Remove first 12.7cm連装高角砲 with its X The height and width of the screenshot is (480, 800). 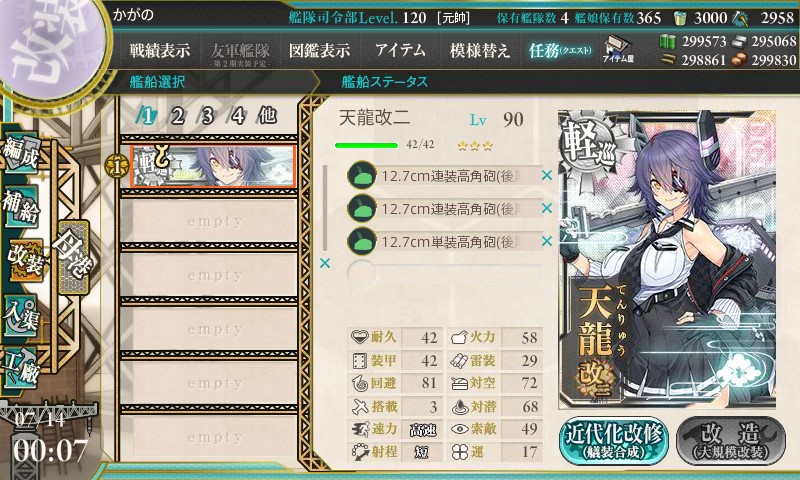point(546,175)
